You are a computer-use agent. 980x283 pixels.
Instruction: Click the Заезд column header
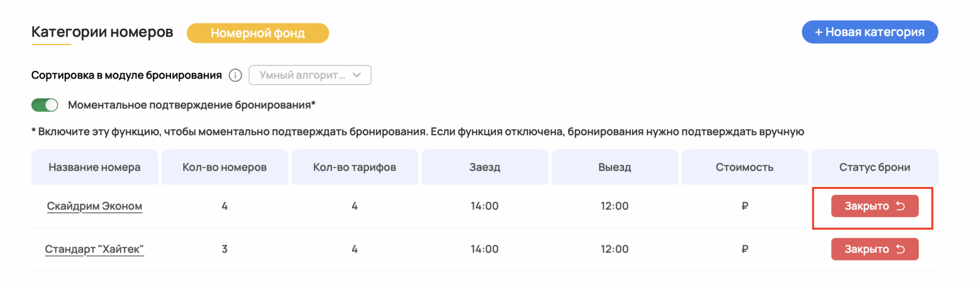point(485,167)
